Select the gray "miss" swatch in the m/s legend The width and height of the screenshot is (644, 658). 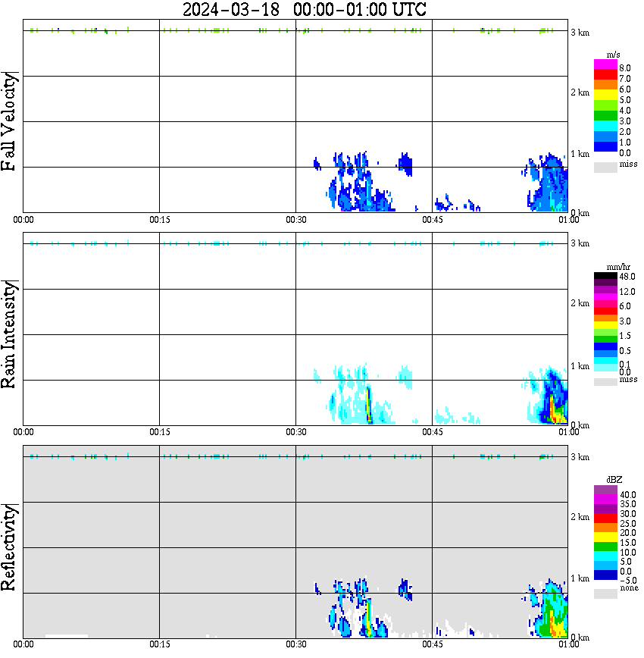(x=606, y=168)
